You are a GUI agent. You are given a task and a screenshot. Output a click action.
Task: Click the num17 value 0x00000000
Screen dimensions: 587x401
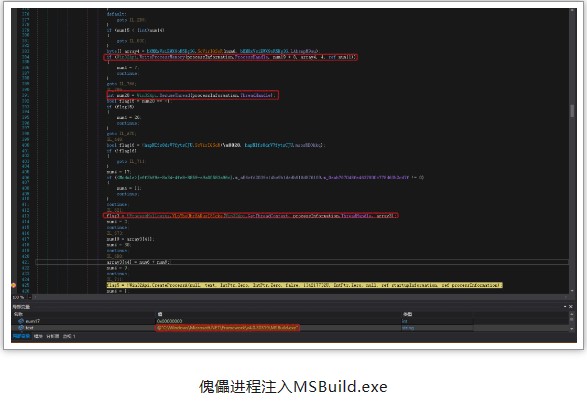(170, 321)
